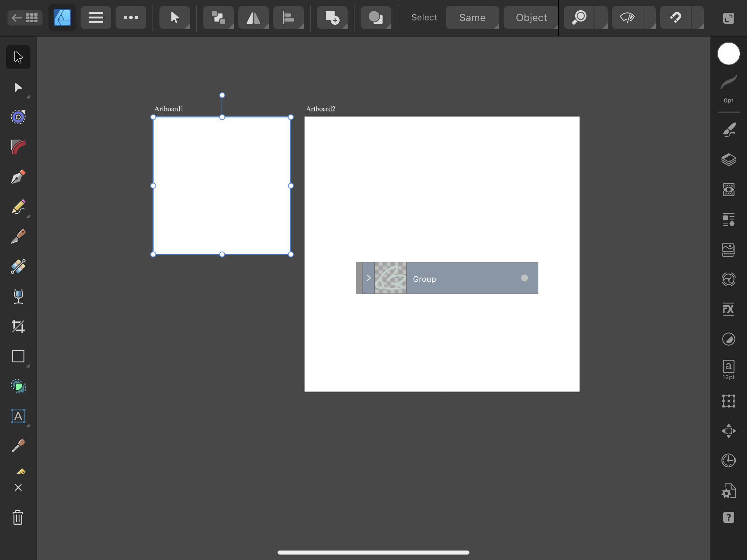Open the stroke width 0pt panel

pos(728,89)
